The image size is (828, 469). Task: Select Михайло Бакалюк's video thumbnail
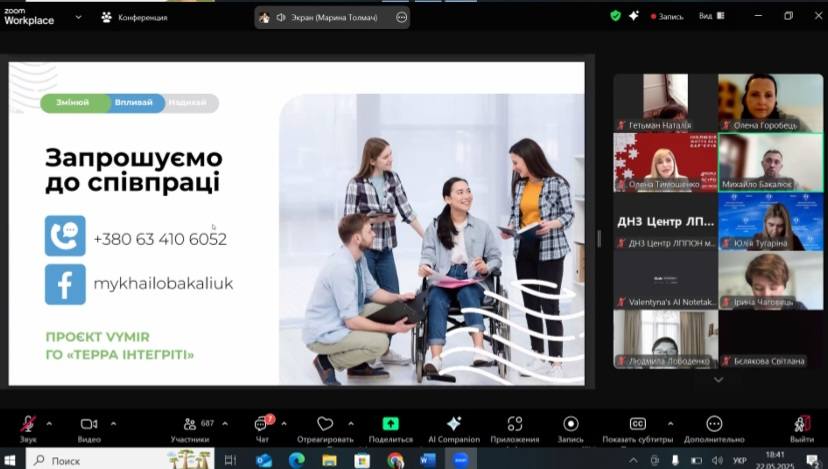pos(770,162)
